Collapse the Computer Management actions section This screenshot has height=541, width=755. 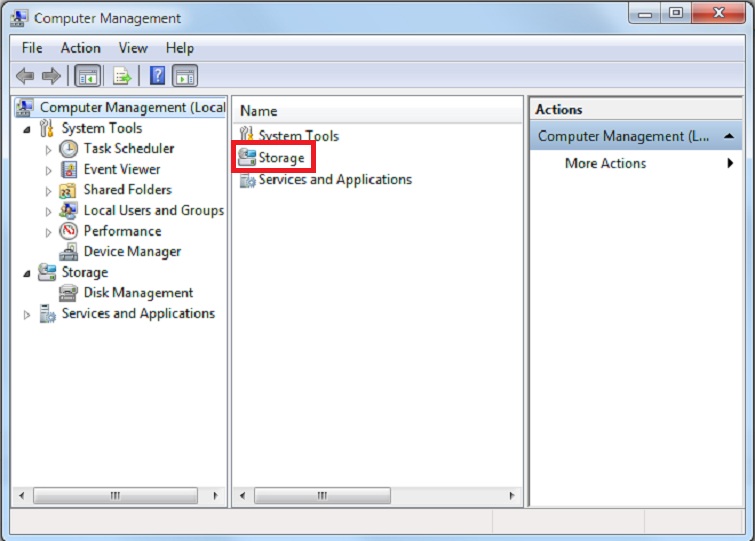[x=729, y=136]
